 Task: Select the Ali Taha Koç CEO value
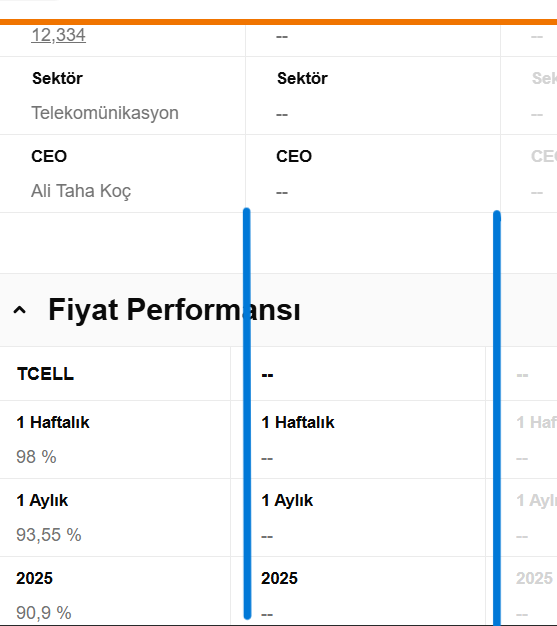tap(81, 191)
